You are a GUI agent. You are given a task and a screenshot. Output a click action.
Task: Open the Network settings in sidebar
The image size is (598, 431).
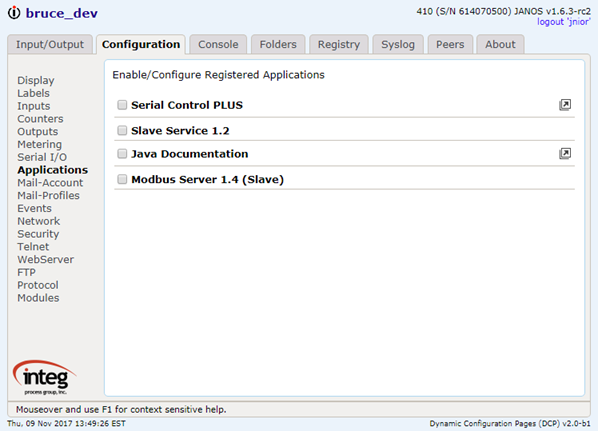click(x=39, y=221)
